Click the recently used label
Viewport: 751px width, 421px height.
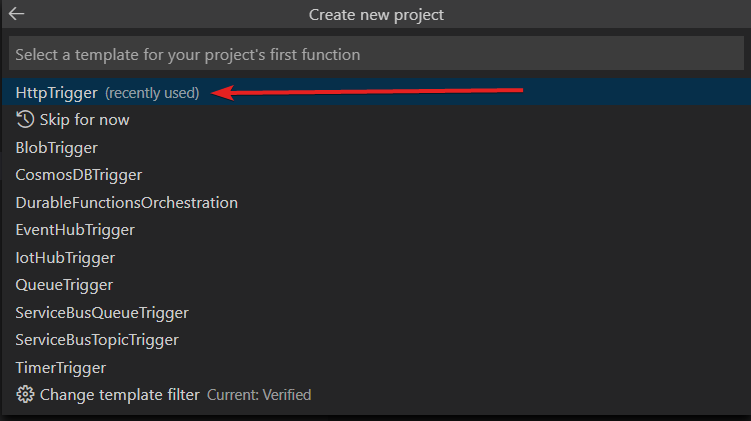[152, 93]
